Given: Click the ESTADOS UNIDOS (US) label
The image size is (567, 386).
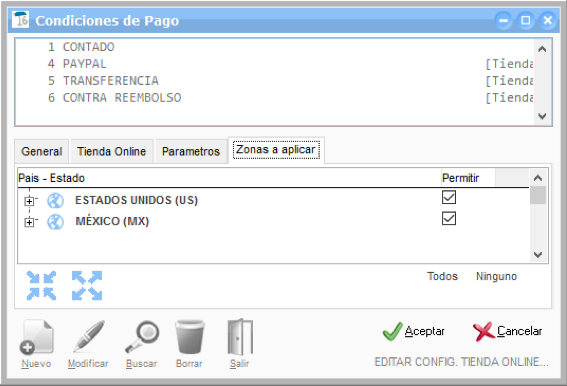Looking at the screenshot, I should coord(136,200).
